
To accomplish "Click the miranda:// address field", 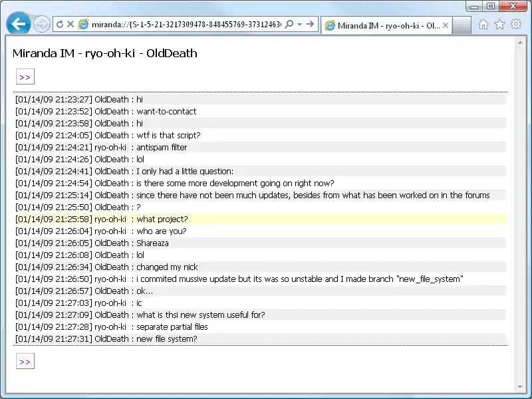I will pos(186,25).
